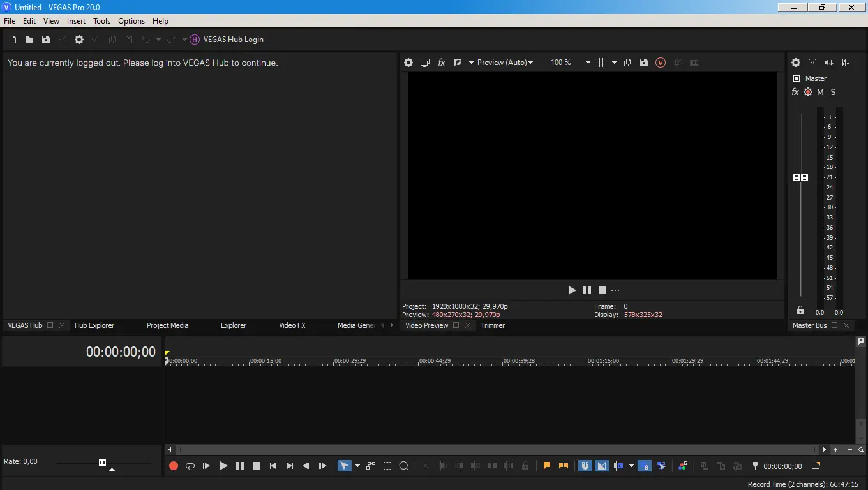This screenshot has height=490, width=868.
Task: Open Video Output FX in preview toolbar
Action: [442, 63]
